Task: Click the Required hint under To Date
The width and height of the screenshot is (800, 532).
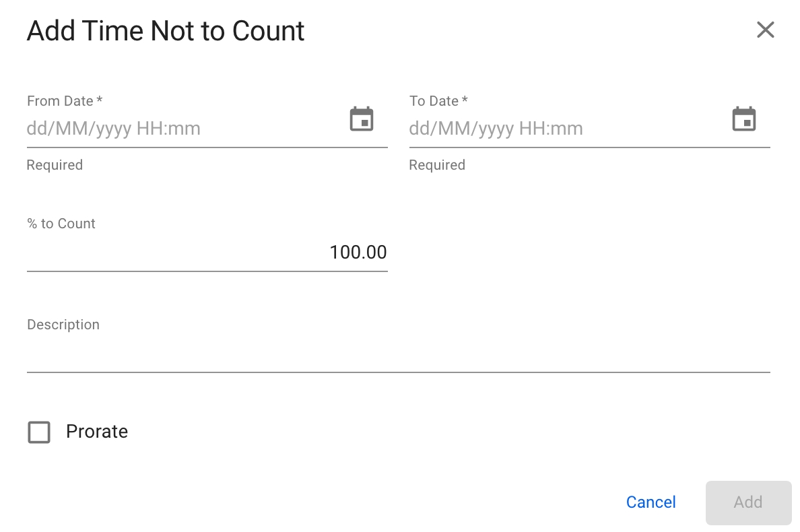Action: 437,165
